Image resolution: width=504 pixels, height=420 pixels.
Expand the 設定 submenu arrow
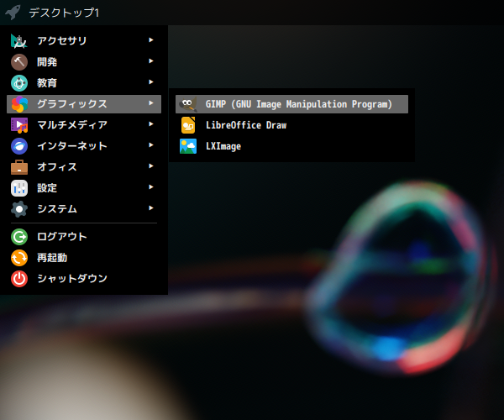pyautogui.click(x=150, y=187)
